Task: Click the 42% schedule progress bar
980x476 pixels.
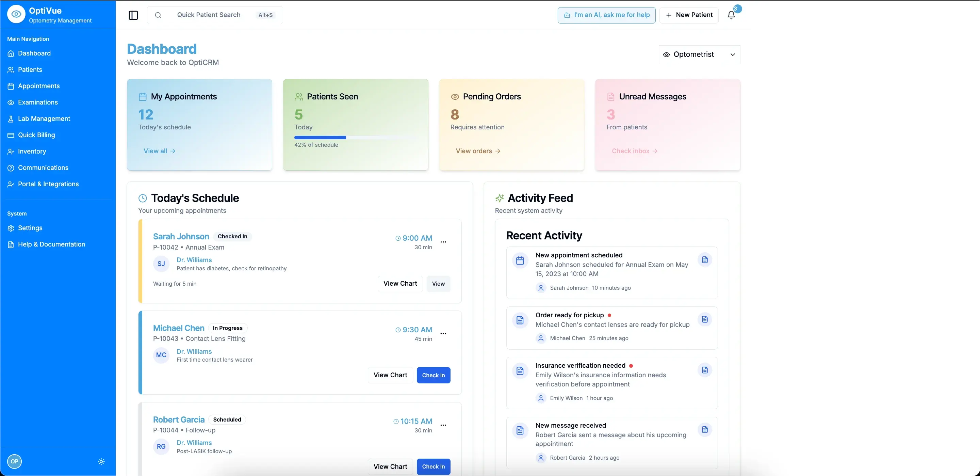Action: pos(355,138)
